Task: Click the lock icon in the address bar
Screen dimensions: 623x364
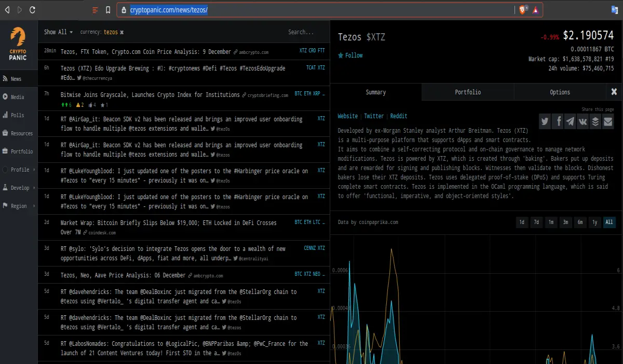Action: [123, 10]
